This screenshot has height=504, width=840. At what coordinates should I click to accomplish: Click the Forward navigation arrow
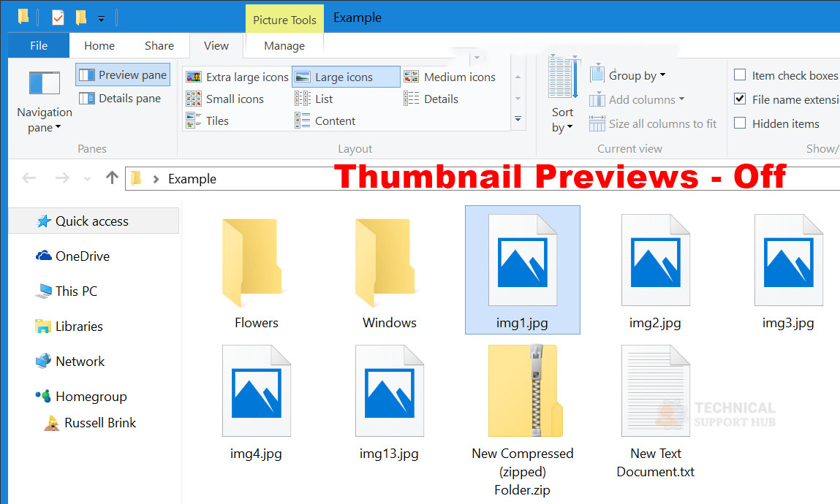(62, 177)
